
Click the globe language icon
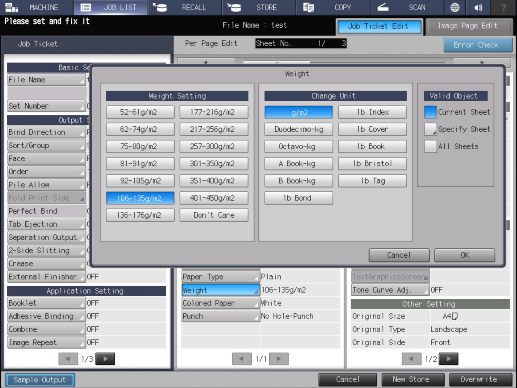pyautogui.click(x=455, y=7)
